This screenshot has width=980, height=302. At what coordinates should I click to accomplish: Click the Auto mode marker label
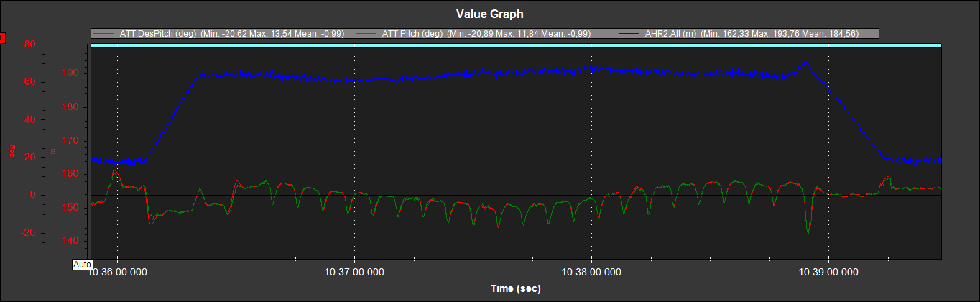(82, 264)
